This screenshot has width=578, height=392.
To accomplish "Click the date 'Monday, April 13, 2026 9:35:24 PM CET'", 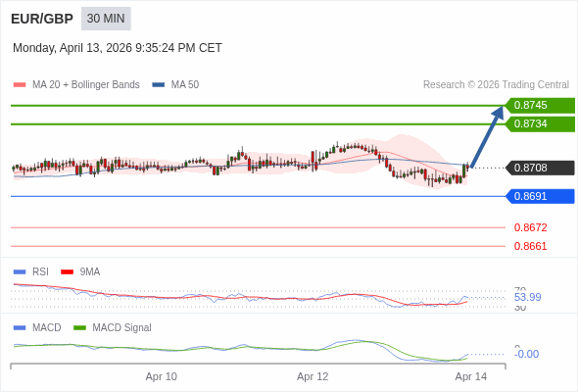I will (x=118, y=48).
